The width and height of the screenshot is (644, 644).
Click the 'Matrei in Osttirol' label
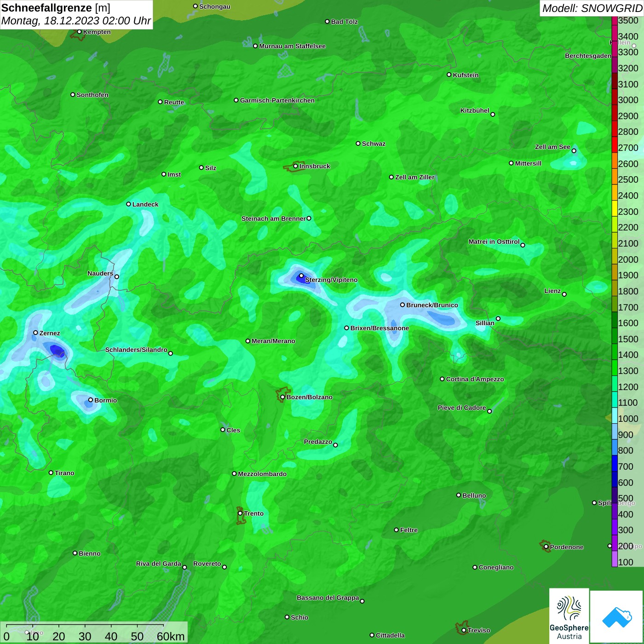pos(494,241)
